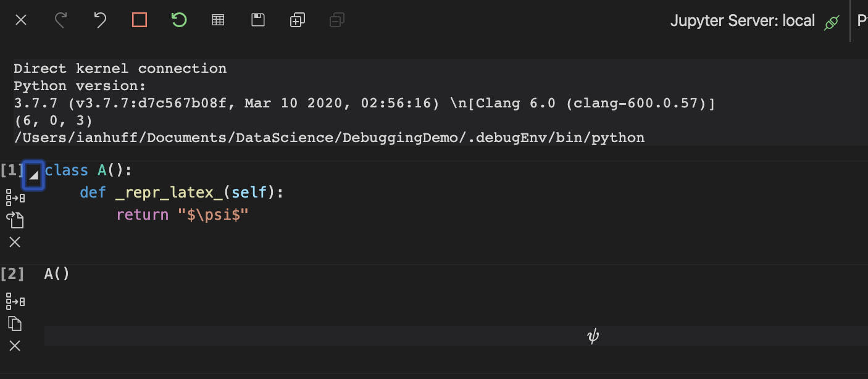Image resolution: width=868 pixels, height=379 pixels.
Task: Go to source code for cell 2
Action: pos(15,301)
